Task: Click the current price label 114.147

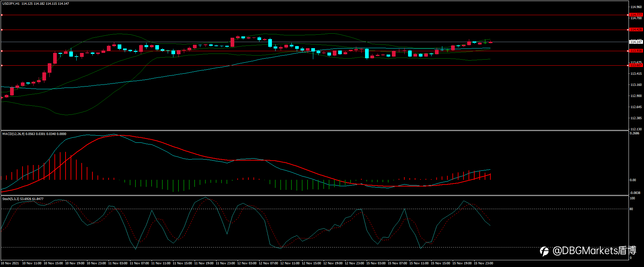Action: click(636, 42)
